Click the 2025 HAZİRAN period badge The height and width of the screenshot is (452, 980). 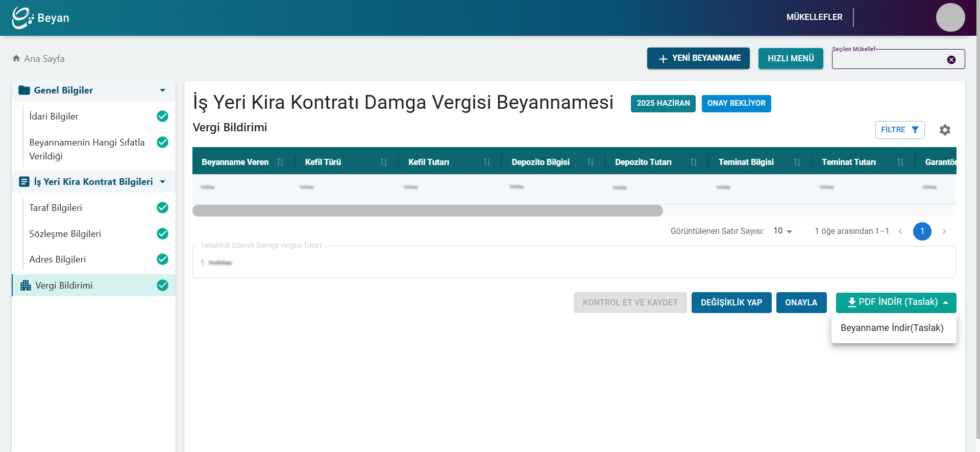pos(663,103)
